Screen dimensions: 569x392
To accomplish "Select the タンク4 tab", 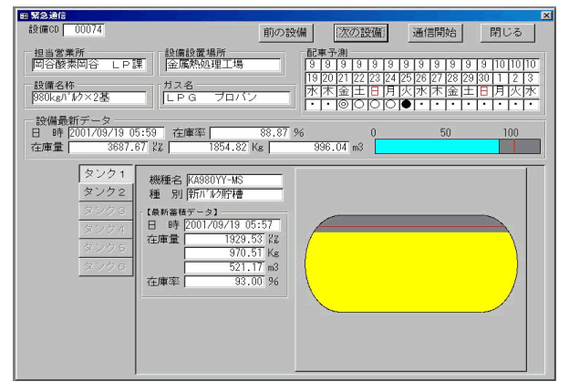I will [x=106, y=230].
